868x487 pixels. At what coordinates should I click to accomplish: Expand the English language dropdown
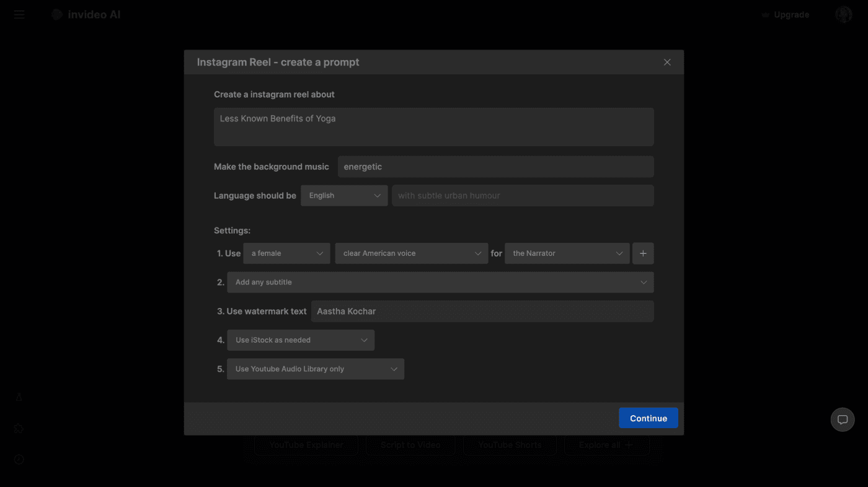pyautogui.click(x=344, y=196)
